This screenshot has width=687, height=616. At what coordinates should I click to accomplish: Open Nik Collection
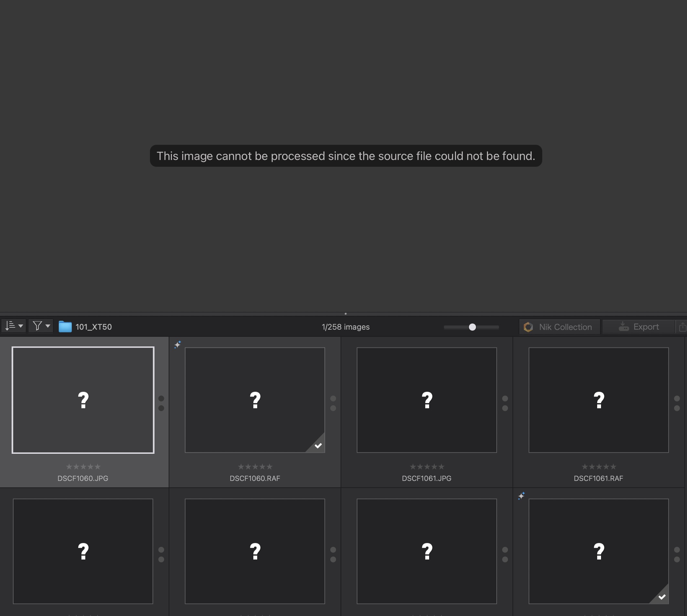coord(559,327)
